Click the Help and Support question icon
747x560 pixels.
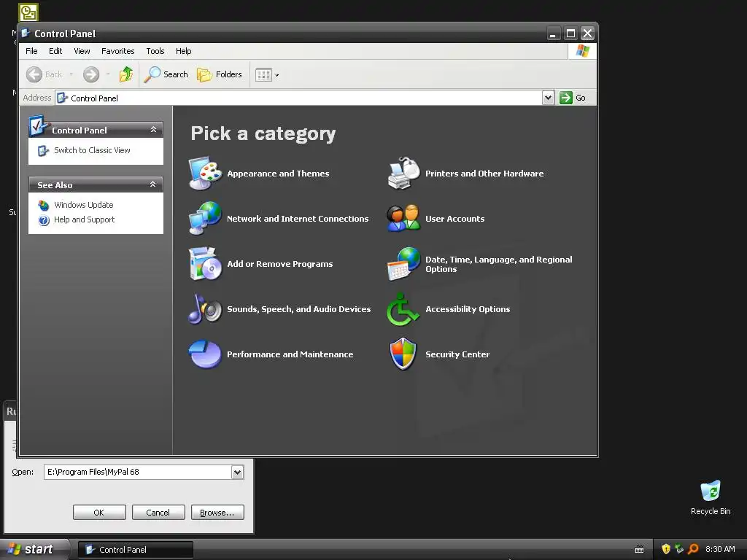[44, 220]
